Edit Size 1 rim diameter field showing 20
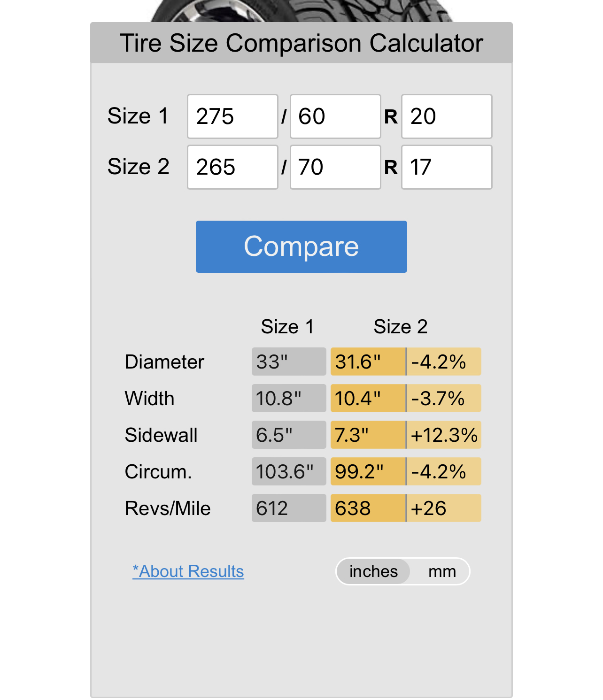This screenshot has height=700, width=603. coord(447,116)
